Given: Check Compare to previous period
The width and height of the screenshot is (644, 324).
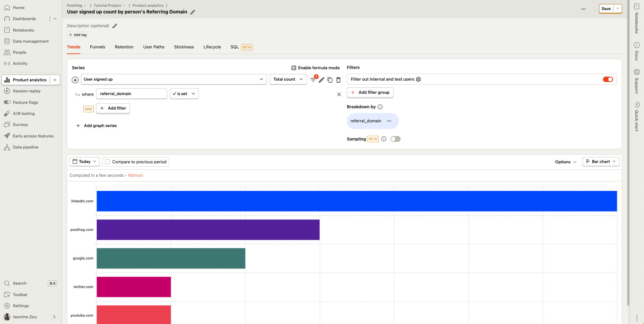Looking at the screenshot, I should pyautogui.click(x=107, y=162).
